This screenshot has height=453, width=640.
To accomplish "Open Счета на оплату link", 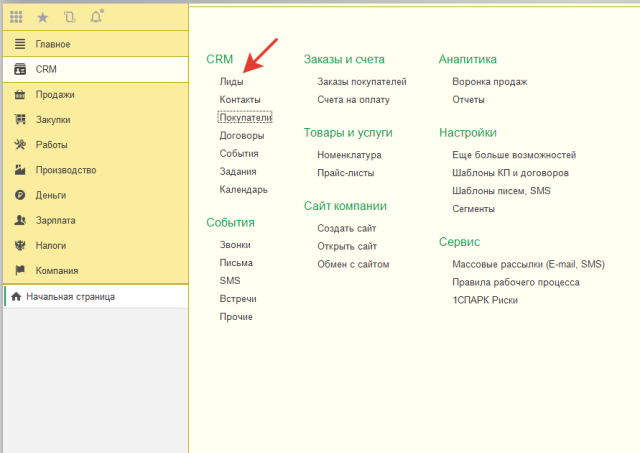I will coord(353,100).
